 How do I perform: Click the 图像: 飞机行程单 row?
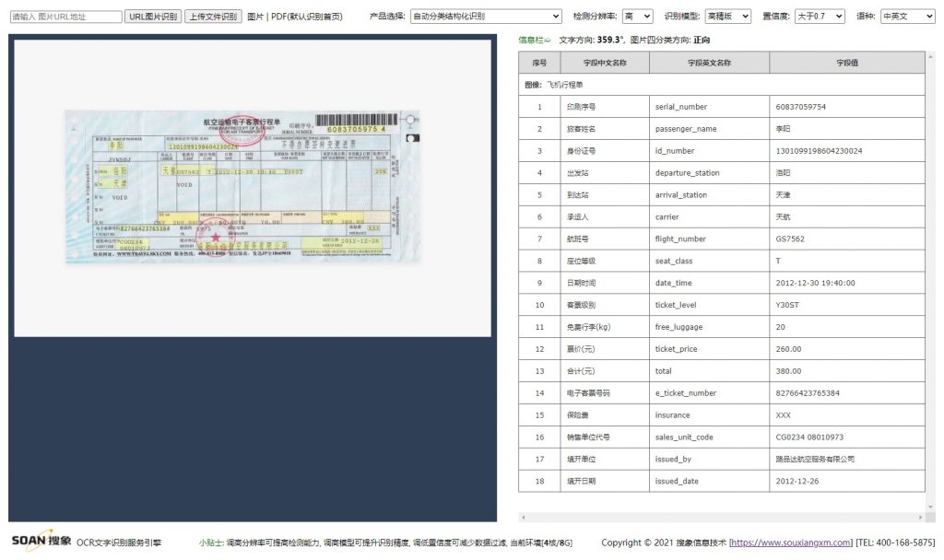pos(722,85)
